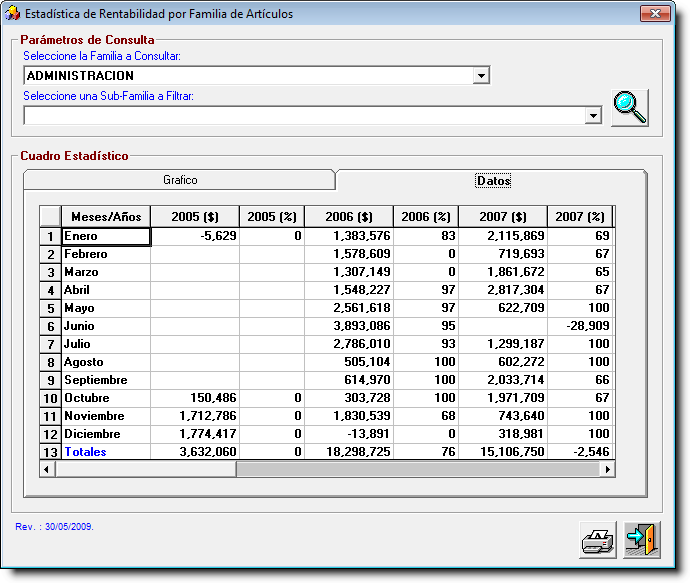Click the 2,033,714 value in Septiembre row
690x583 pixels.
coord(503,380)
